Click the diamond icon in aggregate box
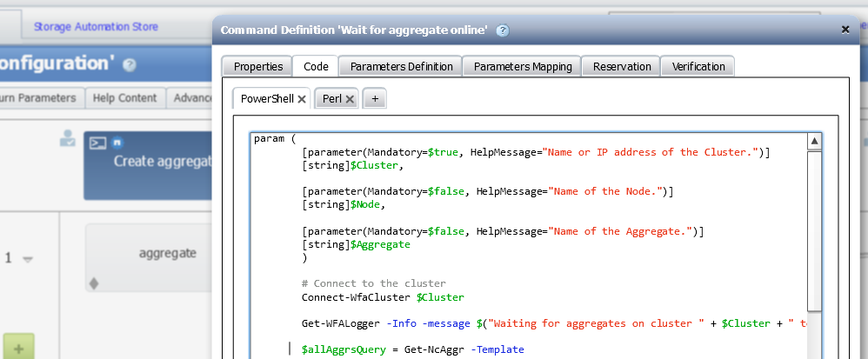This screenshot has height=359, width=868. coord(94,283)
